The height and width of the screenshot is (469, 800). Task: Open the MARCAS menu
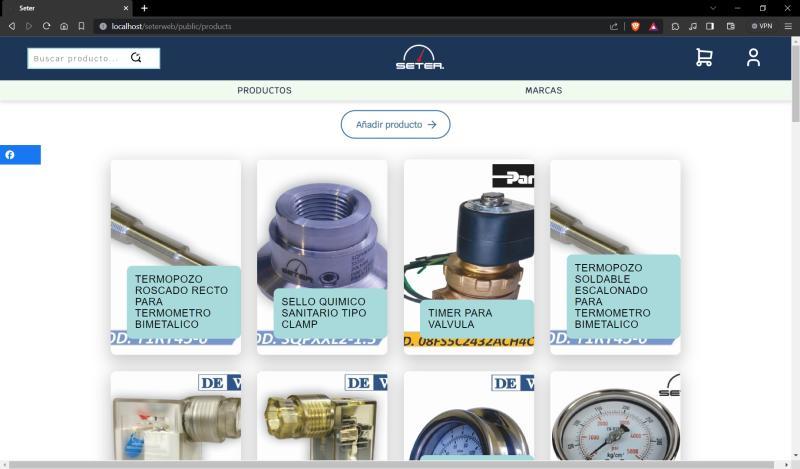coord(543,90)
